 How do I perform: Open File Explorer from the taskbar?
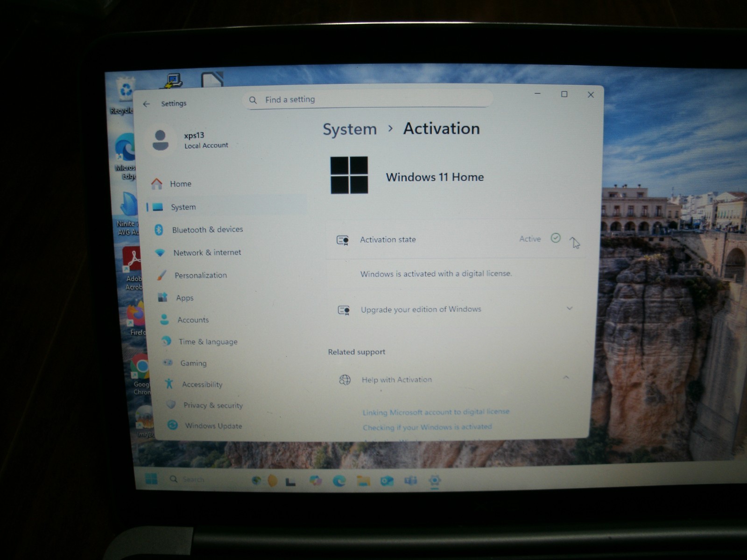click(x=363, y=480)
